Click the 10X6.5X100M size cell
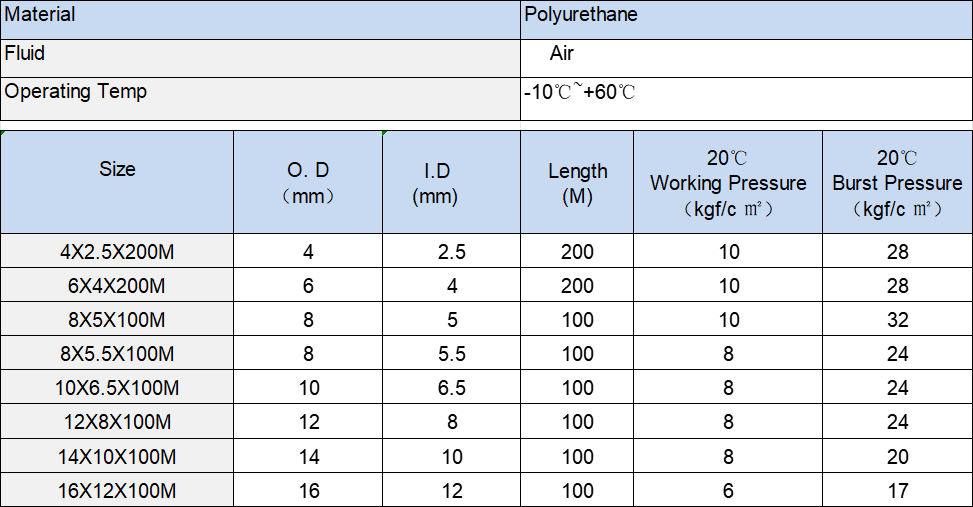The width and height of the screenshot is (973, 507). 117,388
